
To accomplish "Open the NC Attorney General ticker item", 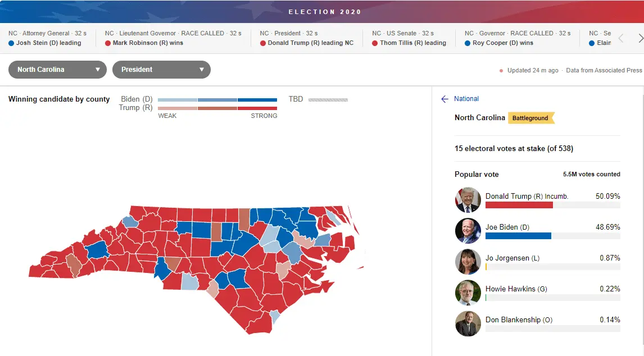I will pyautogui.click(x=47, y=38).
